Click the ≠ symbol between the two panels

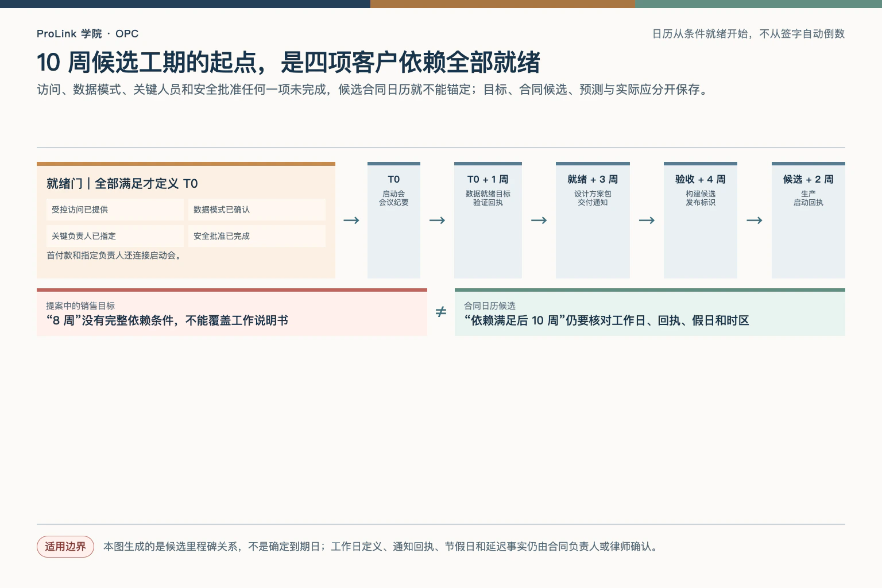[441, 312]
